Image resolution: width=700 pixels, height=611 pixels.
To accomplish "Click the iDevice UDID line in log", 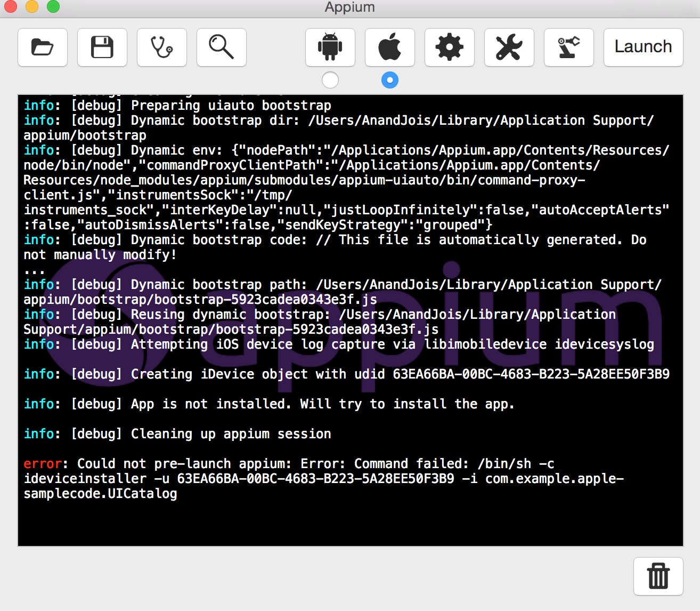I will (346, 374).
